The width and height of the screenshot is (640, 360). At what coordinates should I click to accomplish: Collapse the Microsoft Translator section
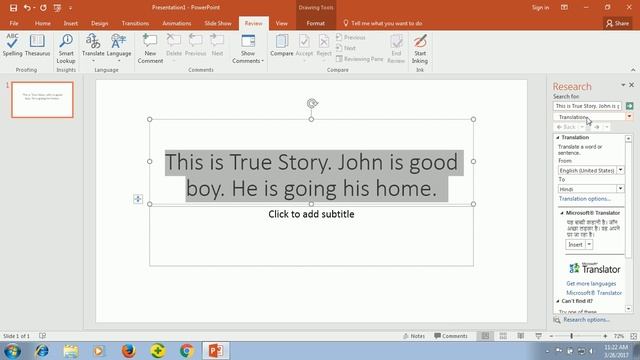562,213
